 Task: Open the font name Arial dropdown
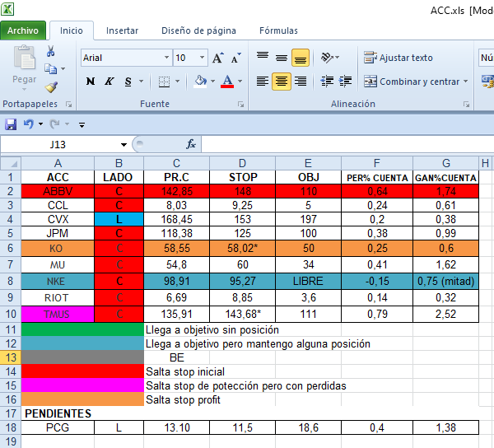(x=166, y=58)
